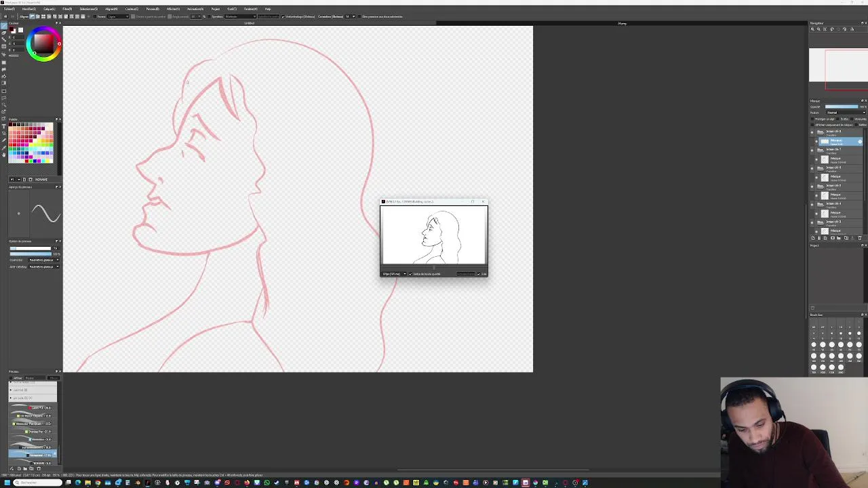The height and width of the screenshot is (488, 868).
Task: Select the Hand pan tool
Action: 5,154
